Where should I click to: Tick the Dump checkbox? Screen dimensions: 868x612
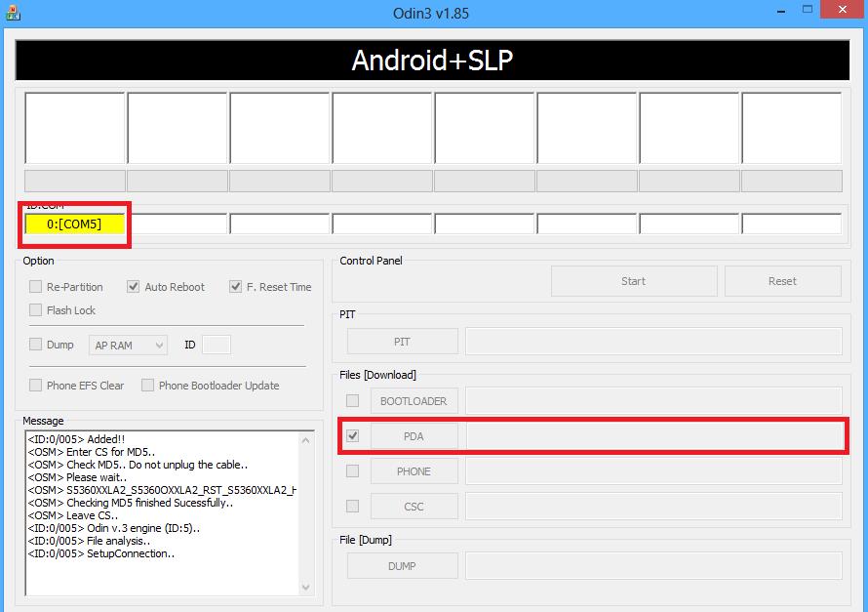35,345
